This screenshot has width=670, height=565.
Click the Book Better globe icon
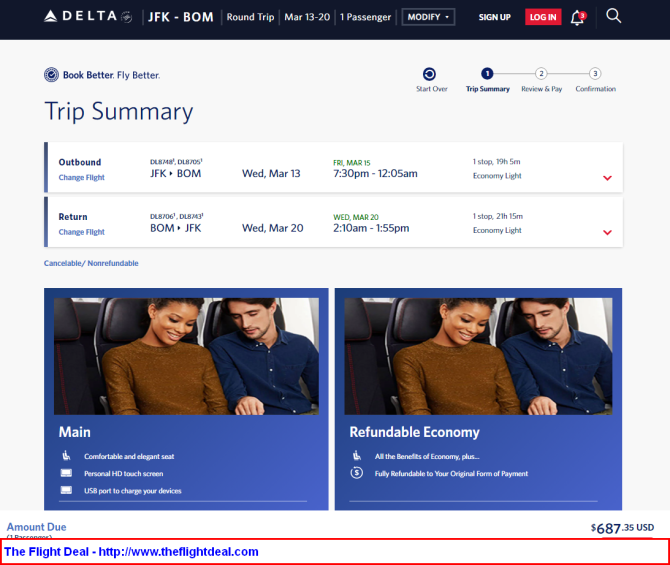pyautogui.click(x=51, y=75)
